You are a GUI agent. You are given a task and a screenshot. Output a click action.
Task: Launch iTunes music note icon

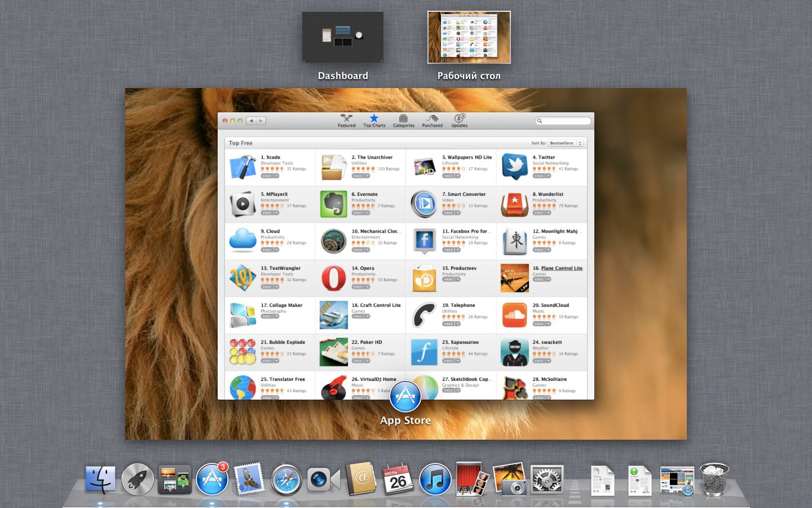435,479
